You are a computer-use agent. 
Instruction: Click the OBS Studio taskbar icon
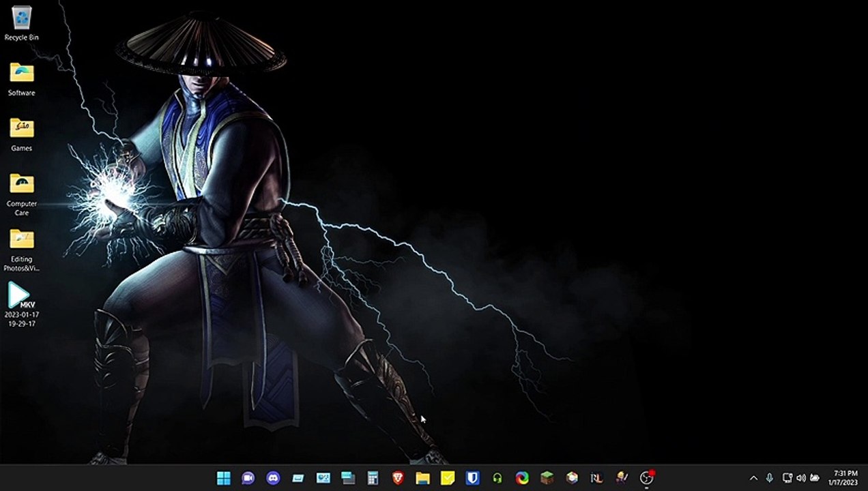[646, 478]
